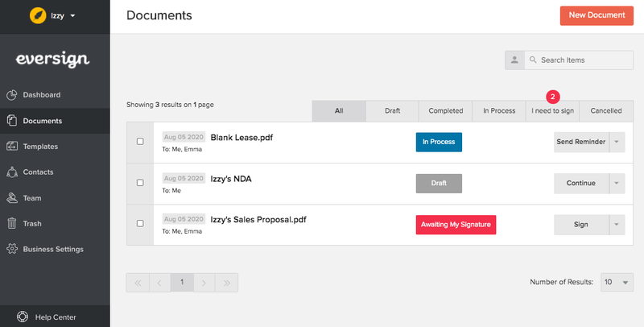The width and height of the screenshot is (644, 327).
Task: Open the Izzy's NDA document title
Action: (x=231, y=179)
